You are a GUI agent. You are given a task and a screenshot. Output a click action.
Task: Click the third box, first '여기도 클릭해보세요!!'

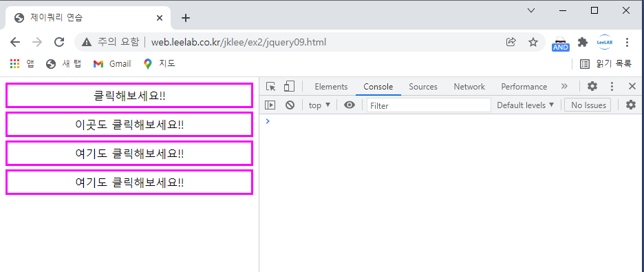(129, 154)
